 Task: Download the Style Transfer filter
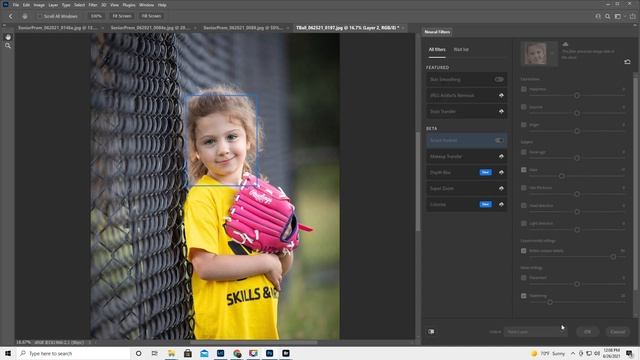tap(501, 111)
